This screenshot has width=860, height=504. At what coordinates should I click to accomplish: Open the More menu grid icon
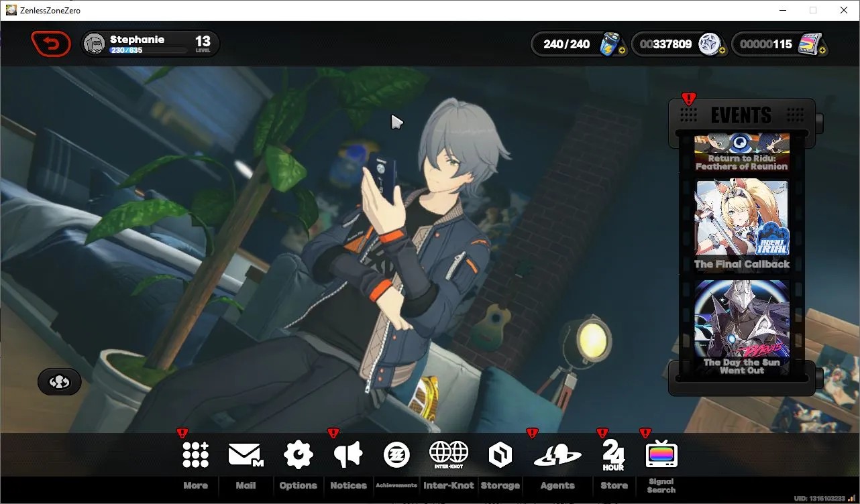195,455
